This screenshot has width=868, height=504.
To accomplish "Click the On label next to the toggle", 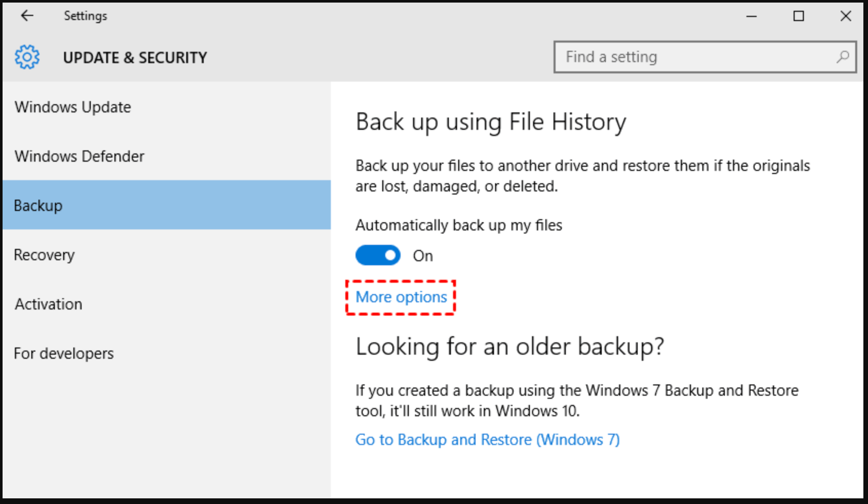I will (x=423, y=255).
